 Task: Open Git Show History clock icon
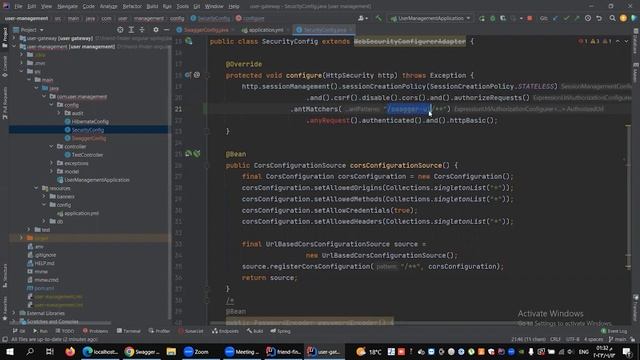point(588,18)
